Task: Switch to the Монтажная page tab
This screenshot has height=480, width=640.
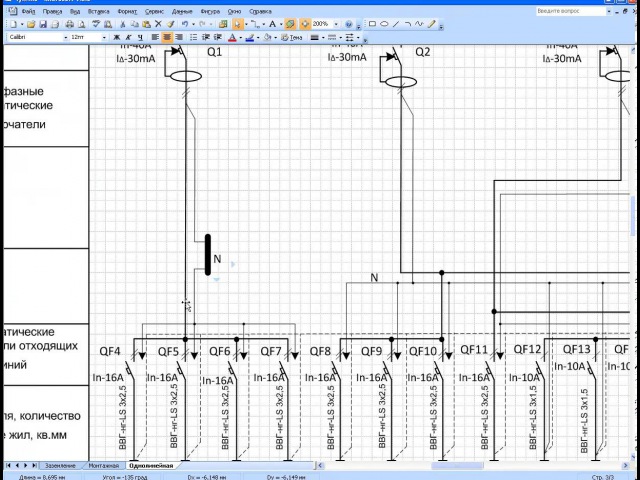Action: point(103,465)
